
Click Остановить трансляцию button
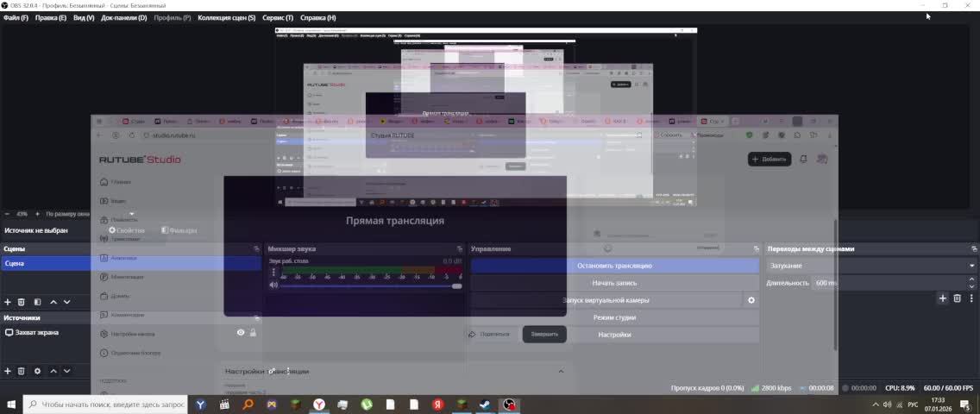pyautogui.click(x=615, y=266)
